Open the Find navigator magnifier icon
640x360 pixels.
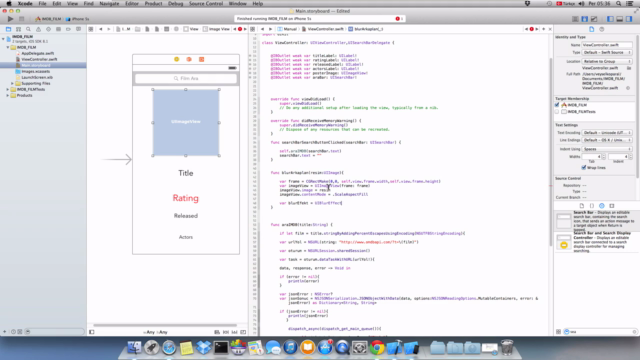point(28,29)
